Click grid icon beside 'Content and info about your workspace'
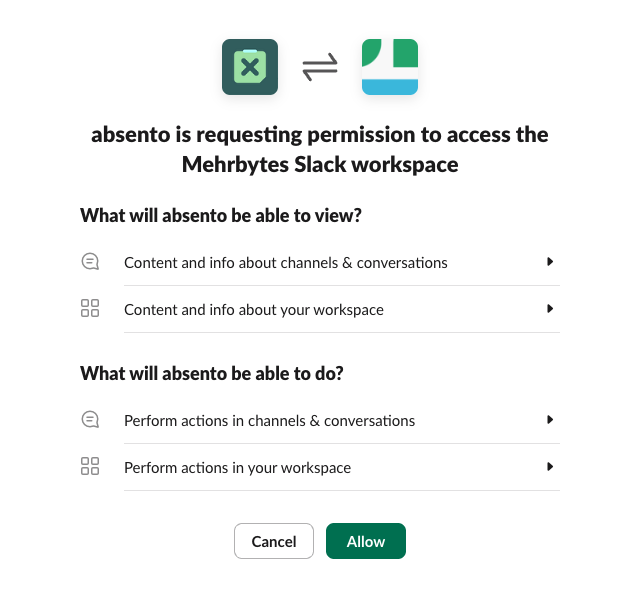 click(90, 309)
